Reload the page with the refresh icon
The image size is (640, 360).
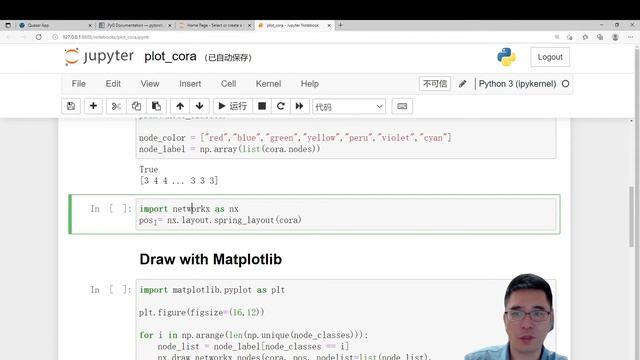tap(38, 37)
